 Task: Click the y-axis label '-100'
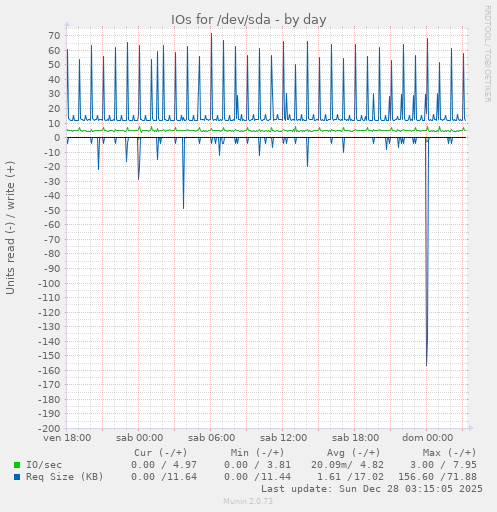coord(49,283)
